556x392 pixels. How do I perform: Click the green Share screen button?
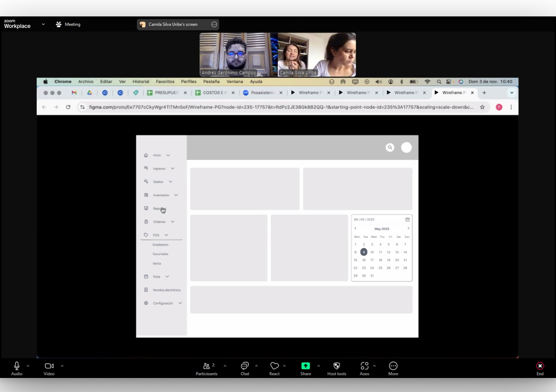click(x=305, y=366)
